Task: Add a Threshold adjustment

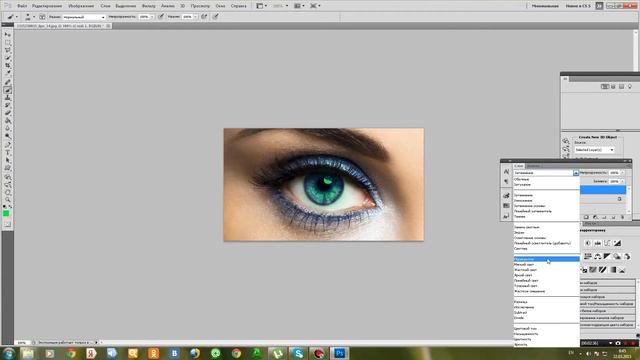Action: (x=602, y=270)
